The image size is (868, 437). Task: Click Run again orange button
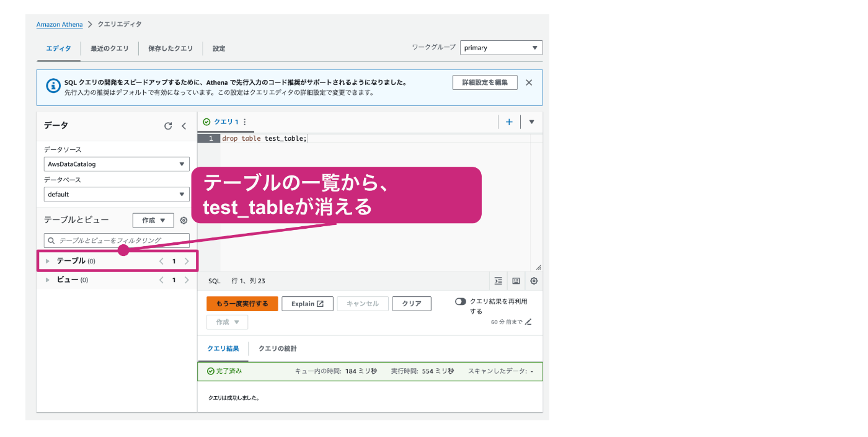[242, 304]
